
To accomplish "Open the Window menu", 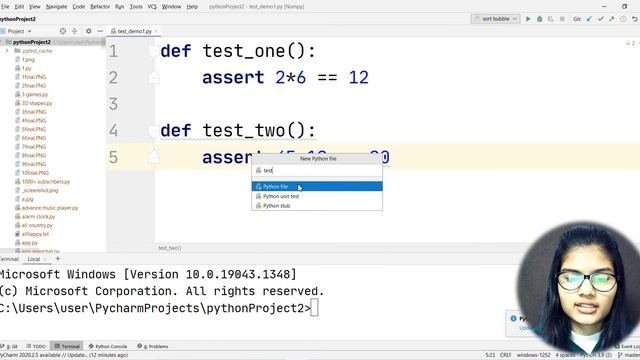I will [171, 7].
